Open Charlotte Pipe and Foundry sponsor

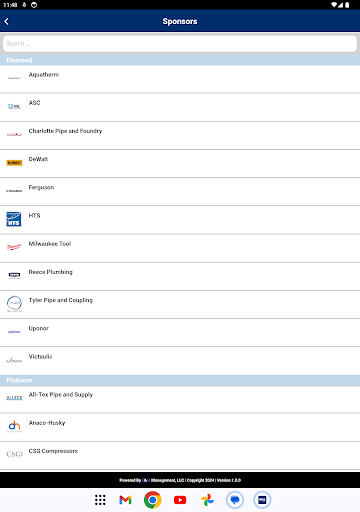(180, 135)
